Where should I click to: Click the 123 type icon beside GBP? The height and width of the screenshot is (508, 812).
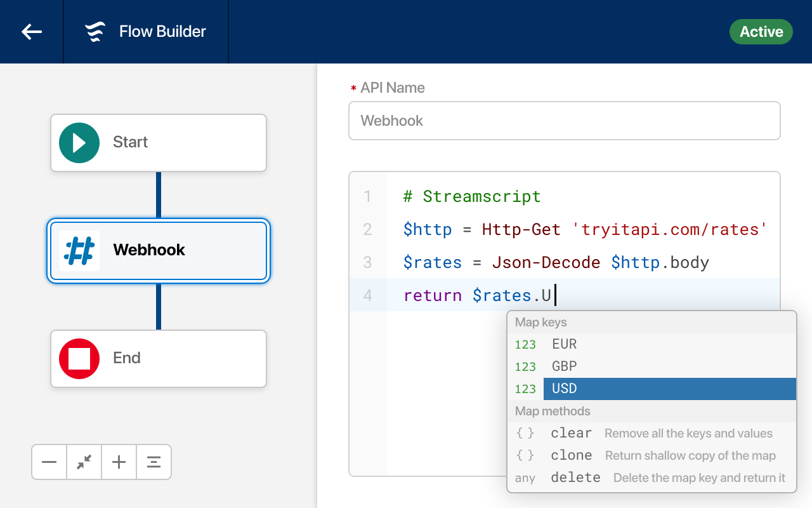[x=525, y=367]
